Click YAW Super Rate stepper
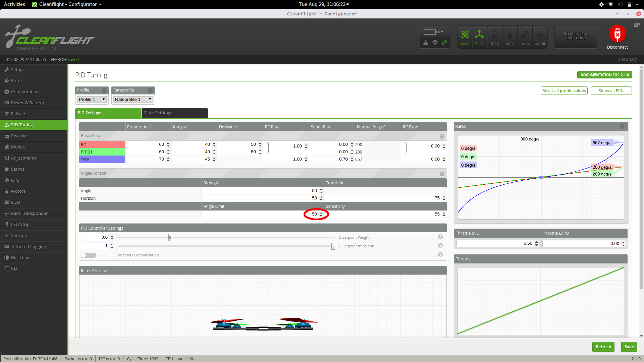The height and width of the screenshot is (362, 644). tap(352, 159)
